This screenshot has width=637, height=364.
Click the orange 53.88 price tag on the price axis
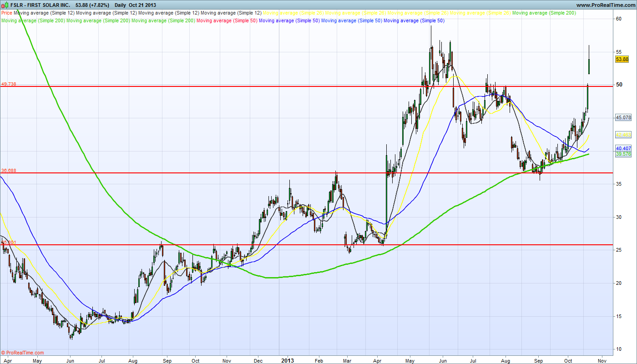(622, 60)
